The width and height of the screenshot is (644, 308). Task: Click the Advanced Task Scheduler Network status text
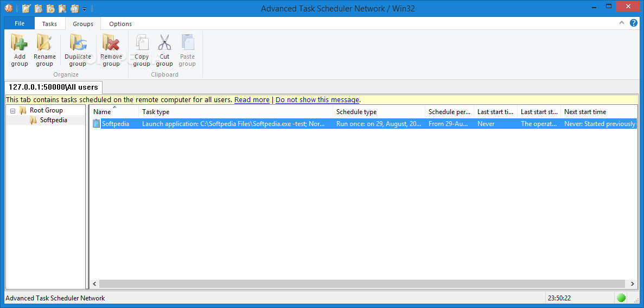[x=55, y=298]
